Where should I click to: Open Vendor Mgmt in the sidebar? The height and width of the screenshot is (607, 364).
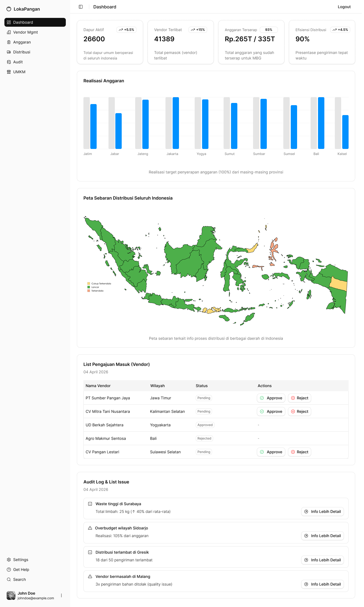35,32
